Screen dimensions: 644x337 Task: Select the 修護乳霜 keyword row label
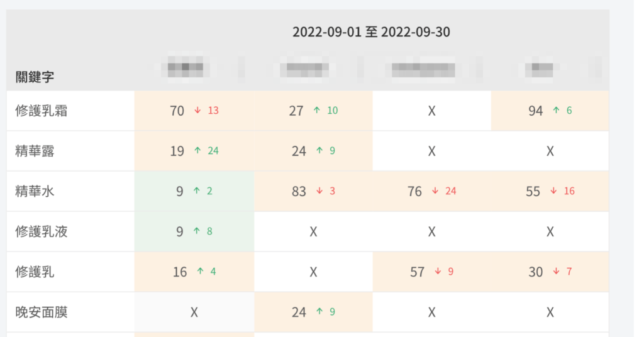coord(42,111)
